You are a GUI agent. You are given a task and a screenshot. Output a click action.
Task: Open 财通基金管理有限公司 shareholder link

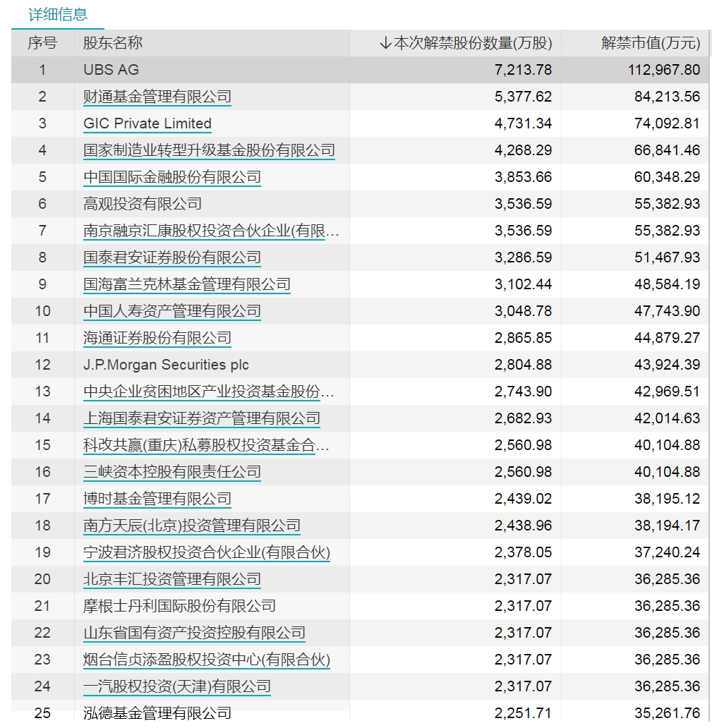[157, 97]
